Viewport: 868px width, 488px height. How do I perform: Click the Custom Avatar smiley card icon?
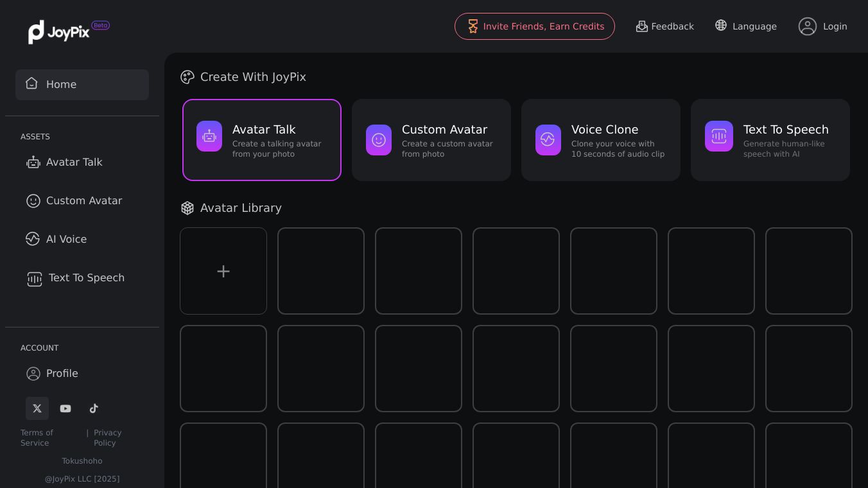pos(379,140)
